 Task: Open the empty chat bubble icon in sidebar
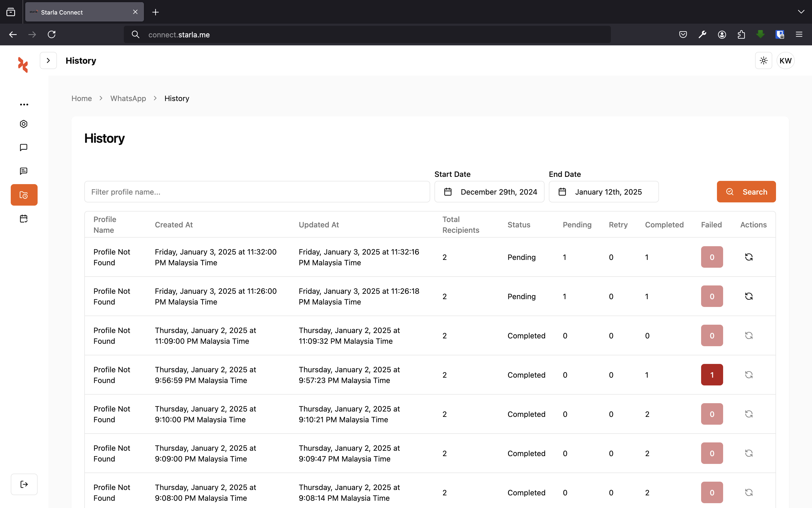coord(24,148)
